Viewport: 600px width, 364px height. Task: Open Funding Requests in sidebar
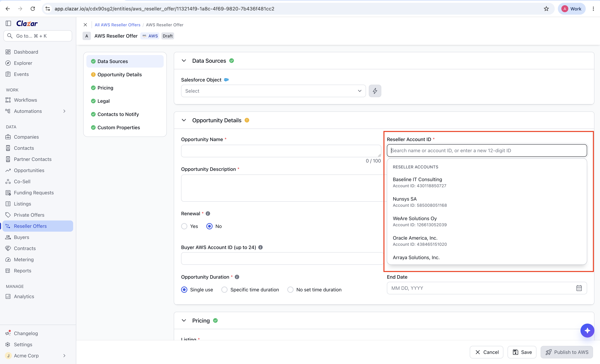[38, 193]
